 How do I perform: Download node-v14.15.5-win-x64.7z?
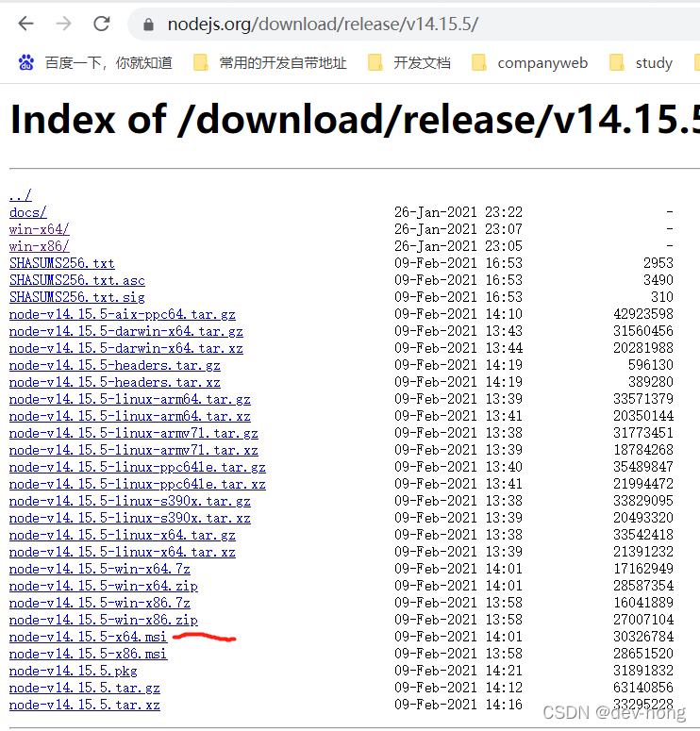pyautogui.click(x=100, y=569)
